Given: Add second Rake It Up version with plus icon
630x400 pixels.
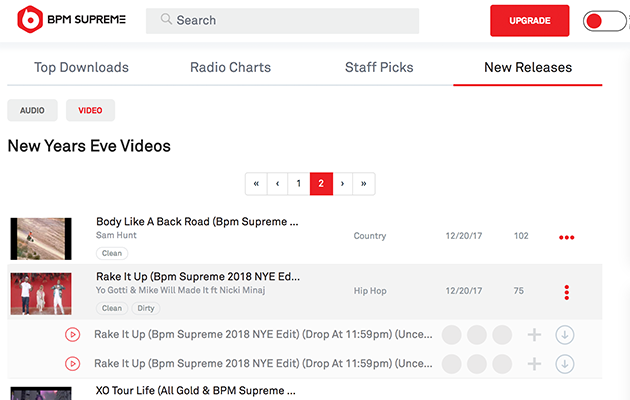Looking at the screenshot, I should (534, 364).
